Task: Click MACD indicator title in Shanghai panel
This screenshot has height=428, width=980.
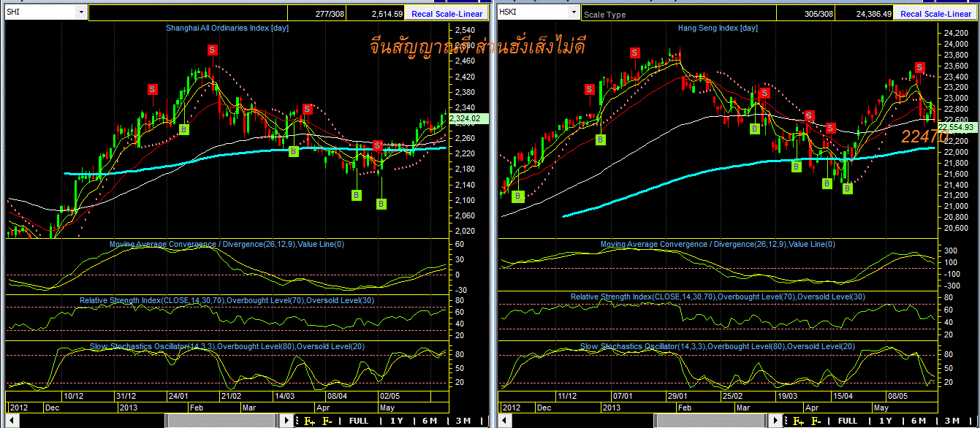Action: coord(227,244)
